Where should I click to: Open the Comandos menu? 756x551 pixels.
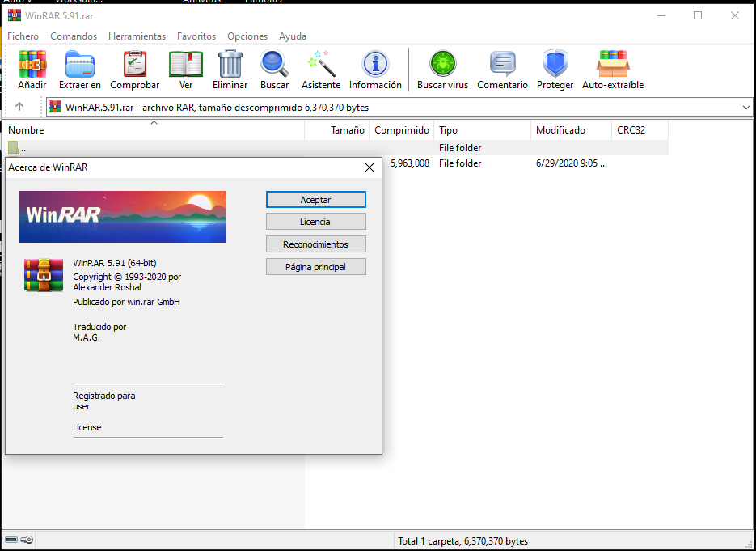(74, 36)
